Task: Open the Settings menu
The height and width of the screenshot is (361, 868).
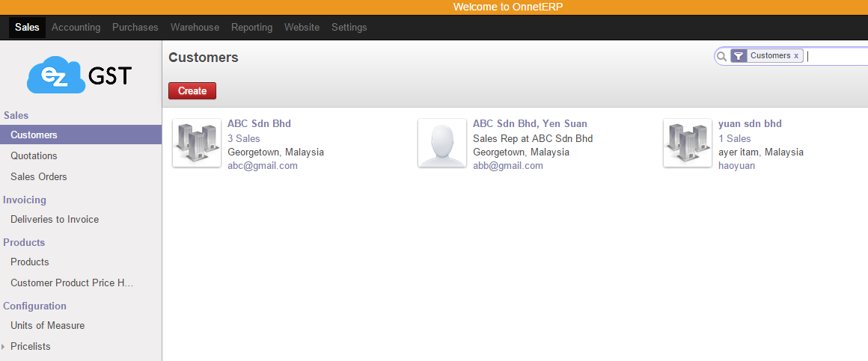Action: coord(349,27)
